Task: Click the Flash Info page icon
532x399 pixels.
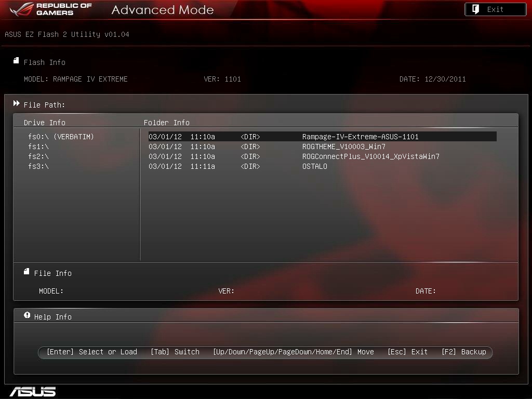Action: point(16,60)
